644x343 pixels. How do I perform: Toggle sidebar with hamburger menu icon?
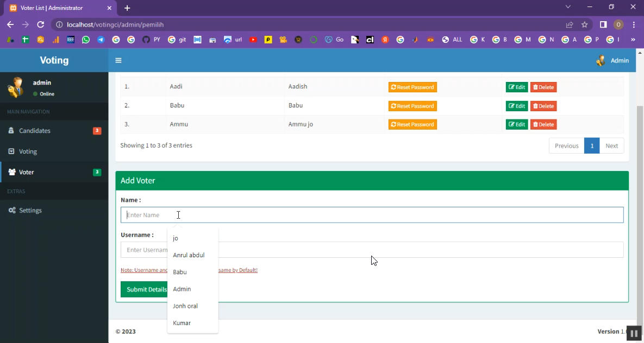pos(118,61)
